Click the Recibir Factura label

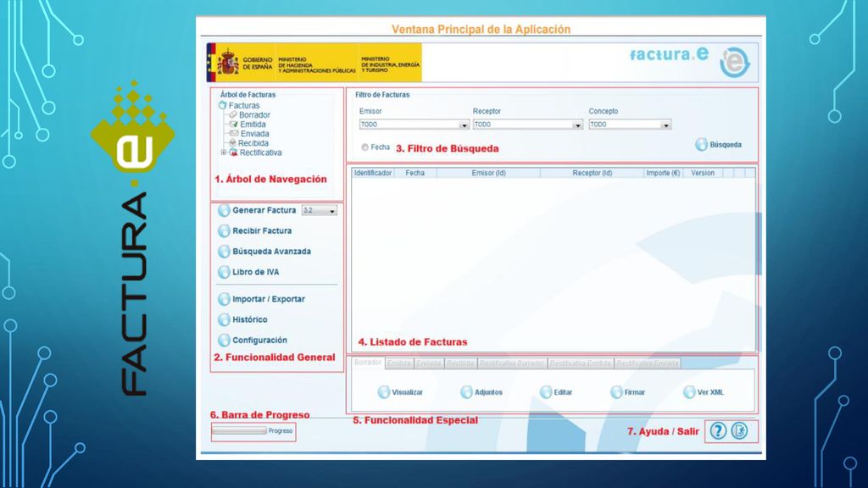[x=262, y=230]
